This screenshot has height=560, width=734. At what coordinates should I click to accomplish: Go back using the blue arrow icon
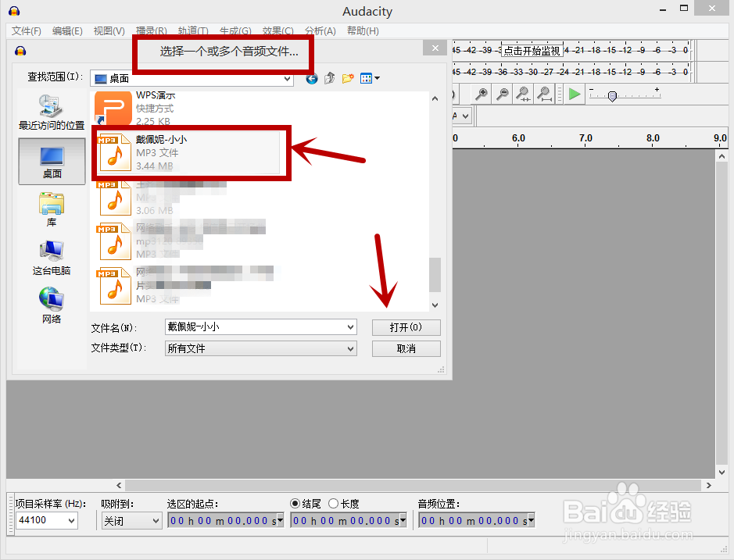[x=312, y=79]
